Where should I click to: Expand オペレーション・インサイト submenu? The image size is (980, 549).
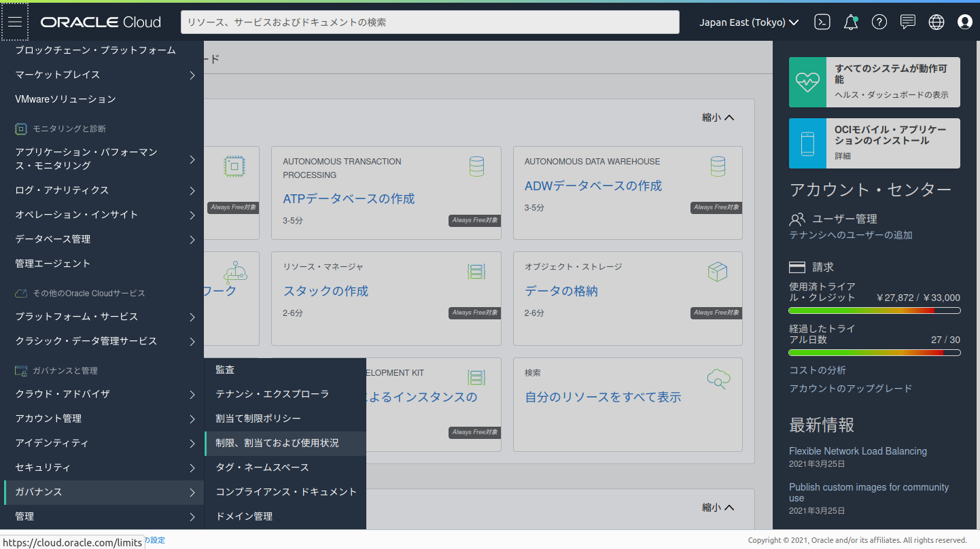[x=102, y=215]
